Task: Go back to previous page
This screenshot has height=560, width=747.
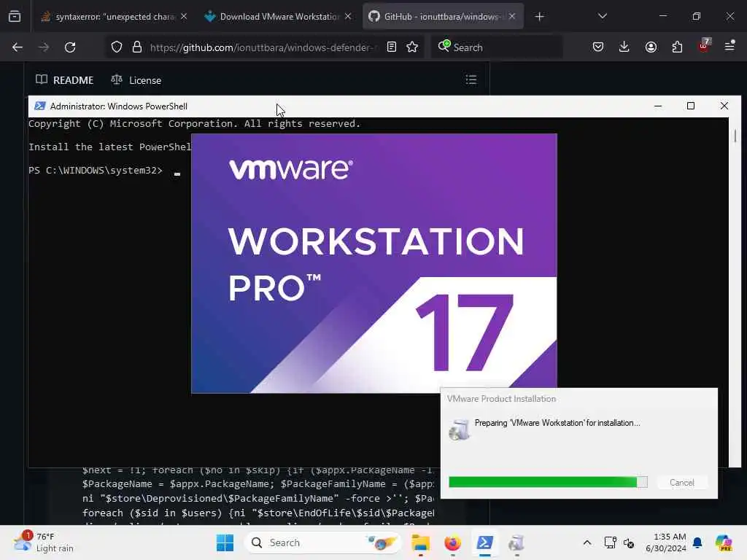Action: [x=18, y=47]
